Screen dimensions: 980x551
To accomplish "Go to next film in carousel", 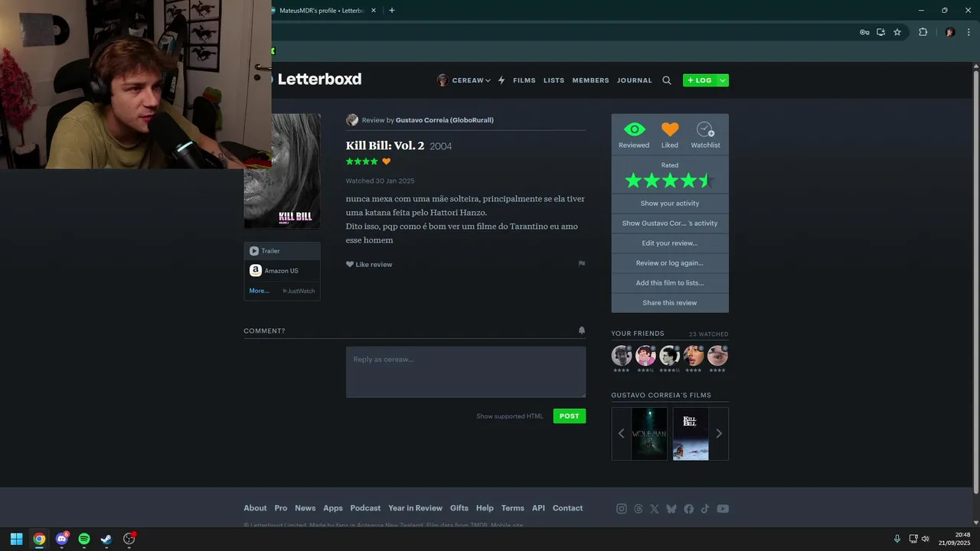I will point(719,433).
